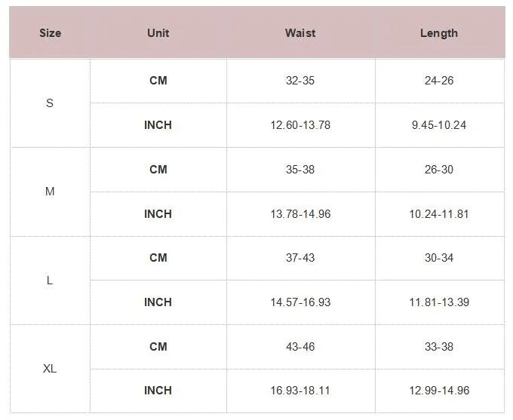Image resolution: width=513 pixels, height=420 pixels.
Task: Select the L size label
Action: pos(50,281)
